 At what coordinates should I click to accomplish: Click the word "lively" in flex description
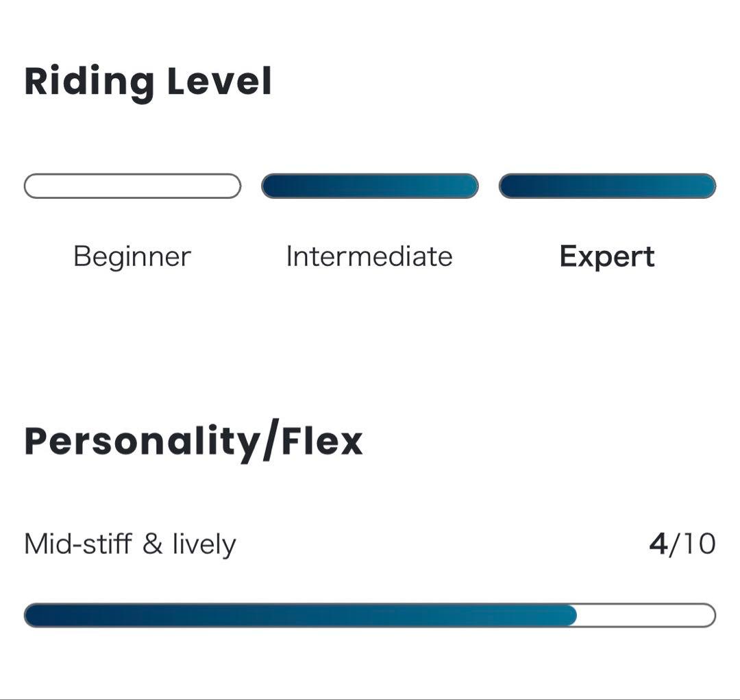[203, 544]
